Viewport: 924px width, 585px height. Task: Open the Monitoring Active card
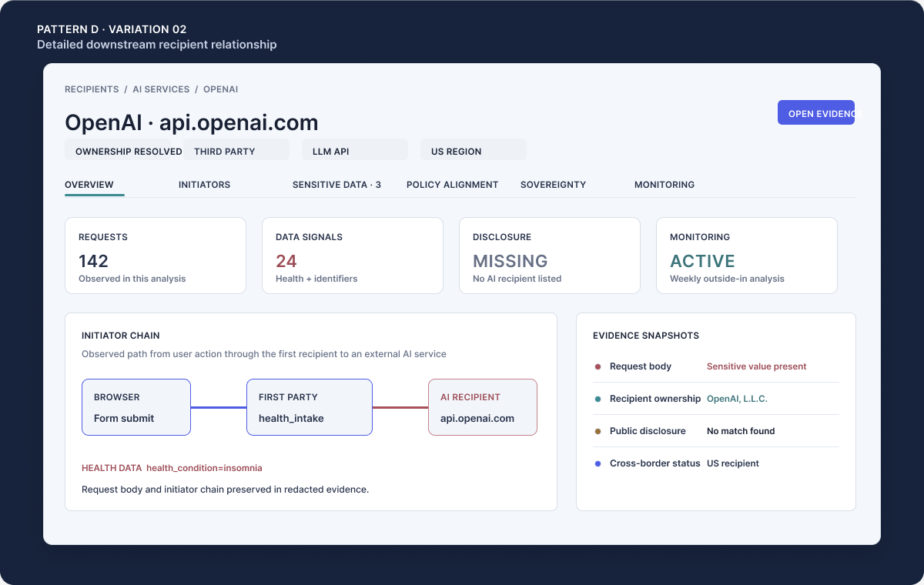[x=747, y=256]
